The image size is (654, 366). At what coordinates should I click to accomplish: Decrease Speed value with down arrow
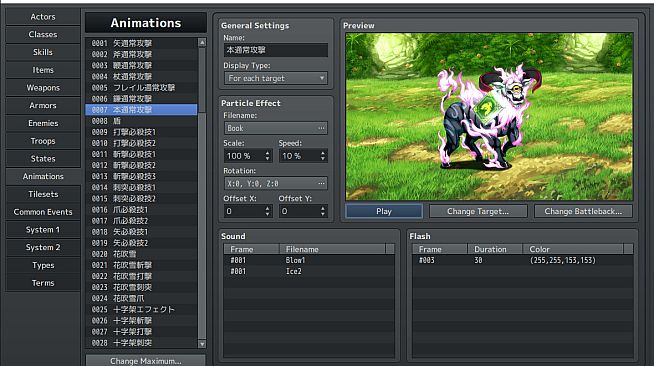323,159
